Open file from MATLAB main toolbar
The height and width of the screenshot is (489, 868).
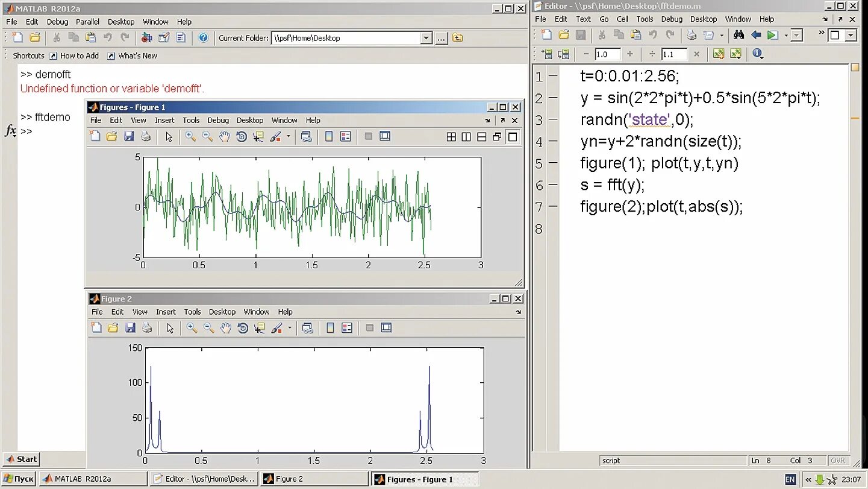coord(35,37)
